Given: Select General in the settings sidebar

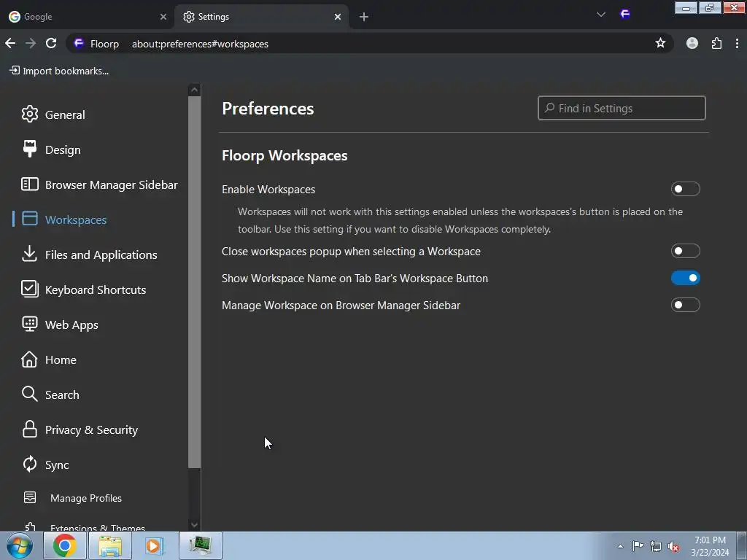Looking at the screenshot, I should [65, 114].
